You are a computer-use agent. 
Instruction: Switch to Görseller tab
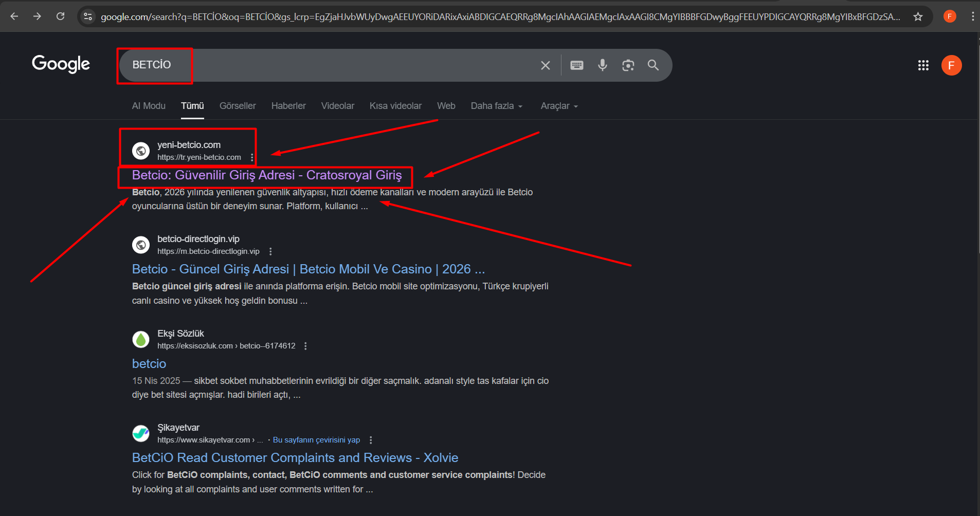tap(238, 106)
